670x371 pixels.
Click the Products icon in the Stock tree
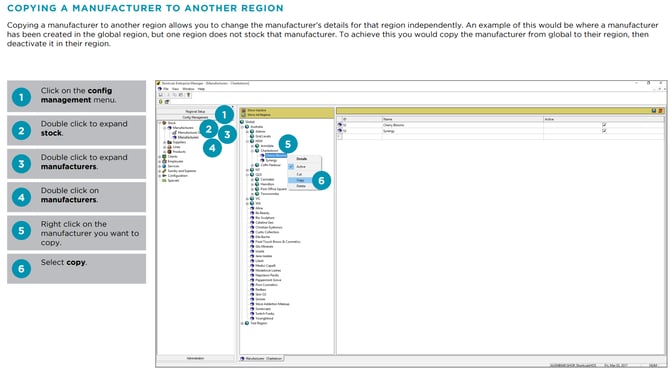pos(170,152)
